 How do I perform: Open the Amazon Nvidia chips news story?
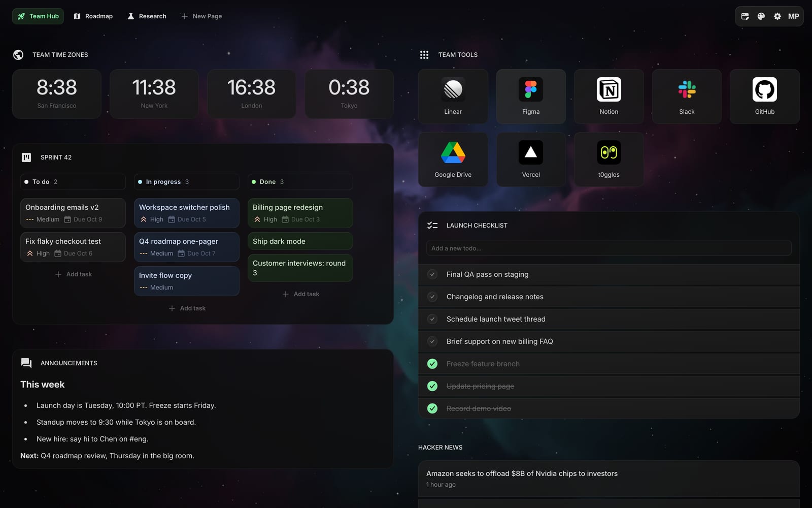(x=608, y=479)
